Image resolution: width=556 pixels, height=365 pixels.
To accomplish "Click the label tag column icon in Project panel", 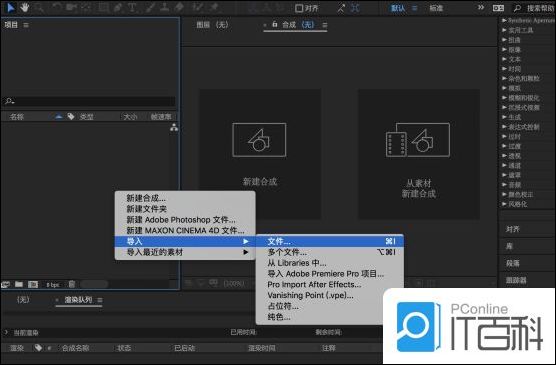I will [x=71, y=116].
